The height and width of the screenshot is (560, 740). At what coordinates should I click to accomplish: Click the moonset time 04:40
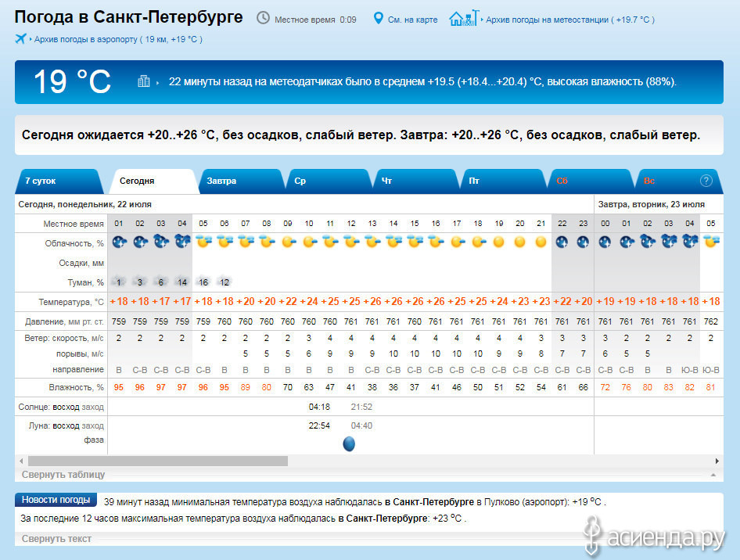pyautogui.click(x=361, y=425)
